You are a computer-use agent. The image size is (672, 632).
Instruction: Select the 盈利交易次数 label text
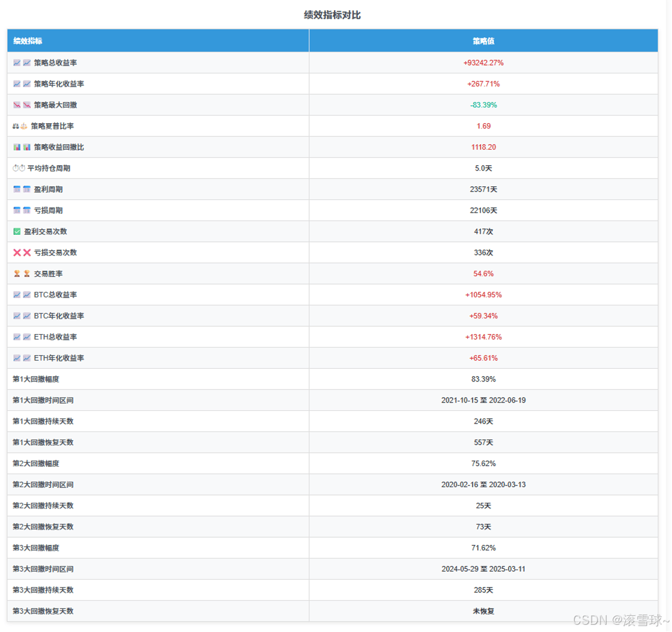click(46, 231)
